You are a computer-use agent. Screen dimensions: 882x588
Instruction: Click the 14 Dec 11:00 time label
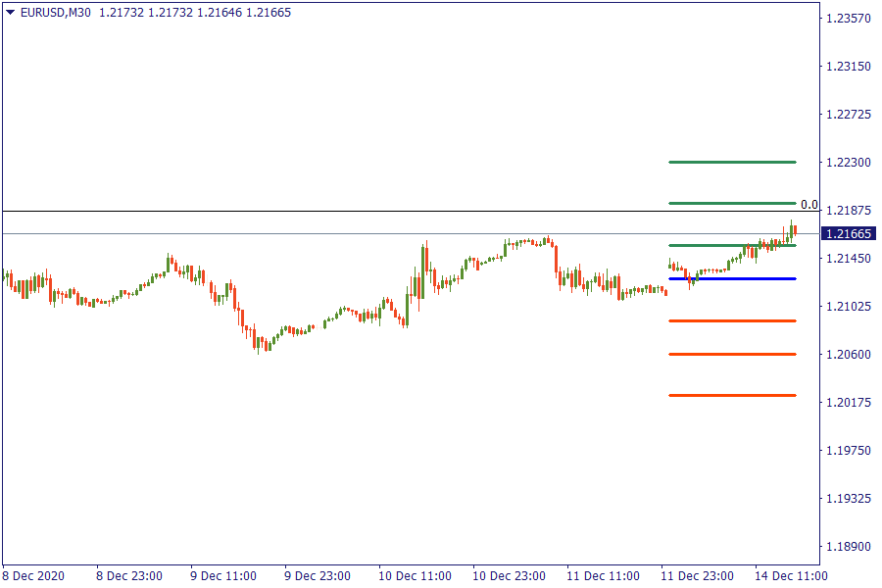[x=792, y=576]
